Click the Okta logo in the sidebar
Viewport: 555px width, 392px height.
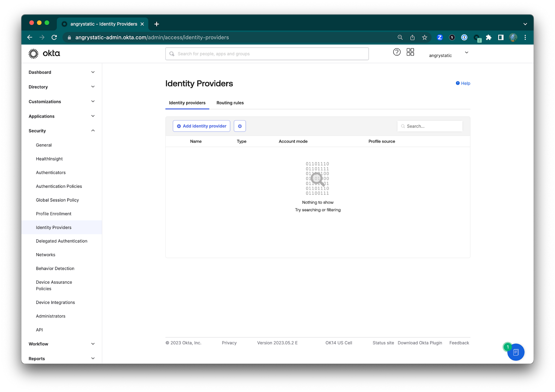point(44,53)
